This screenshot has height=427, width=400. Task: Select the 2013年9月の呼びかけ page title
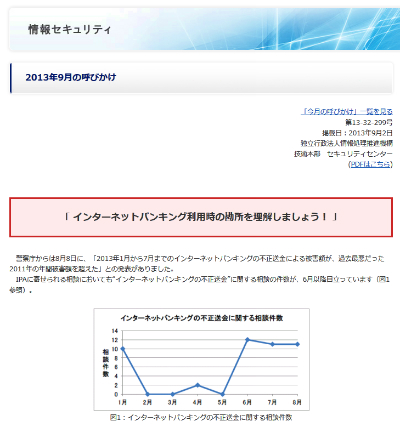click(x=71, y=77)
